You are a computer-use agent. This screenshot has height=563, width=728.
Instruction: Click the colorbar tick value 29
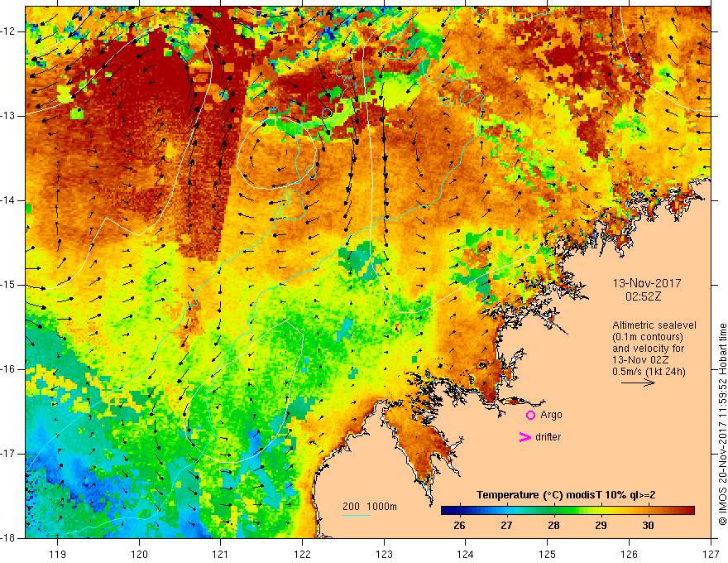click(601, 526)
